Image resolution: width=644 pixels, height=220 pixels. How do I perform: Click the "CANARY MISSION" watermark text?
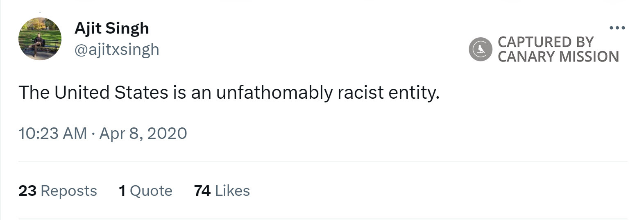click(558, 57)
